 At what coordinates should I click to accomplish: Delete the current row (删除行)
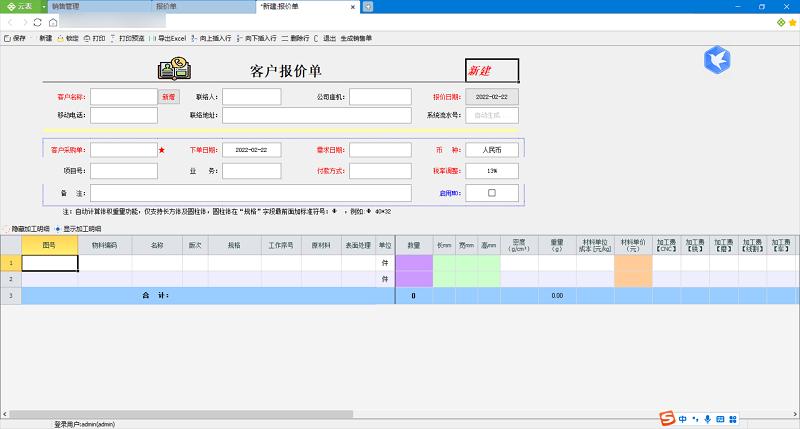295,38
